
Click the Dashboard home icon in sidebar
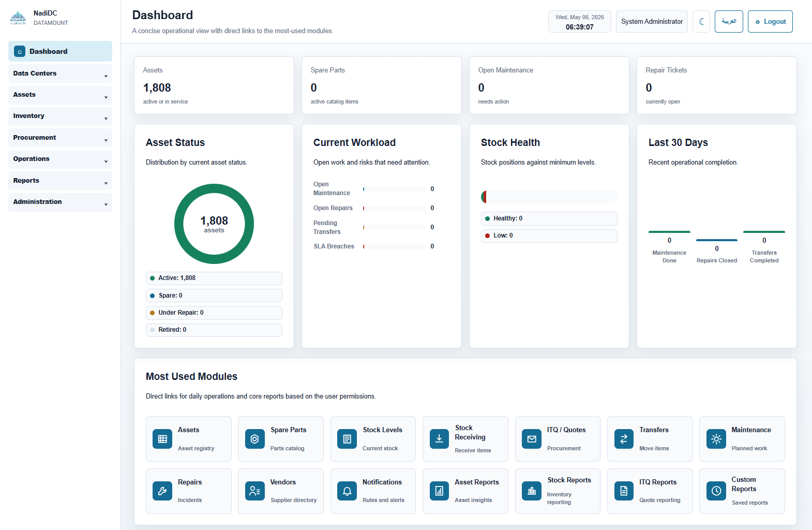point(20,51)
